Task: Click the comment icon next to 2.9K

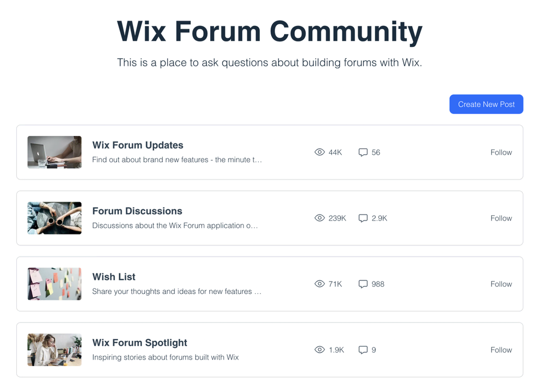Action: coord(363,218)
